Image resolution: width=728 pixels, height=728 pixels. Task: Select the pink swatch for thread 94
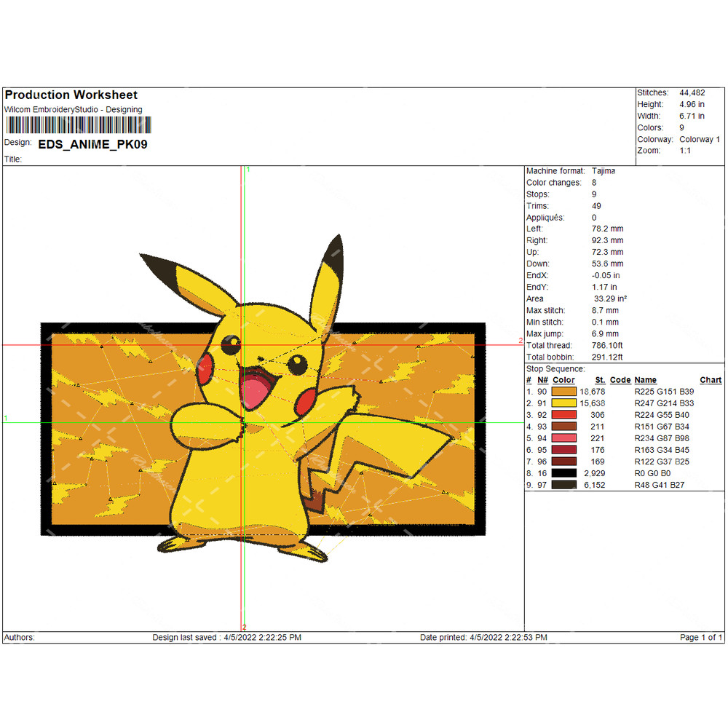coord(564,438)
